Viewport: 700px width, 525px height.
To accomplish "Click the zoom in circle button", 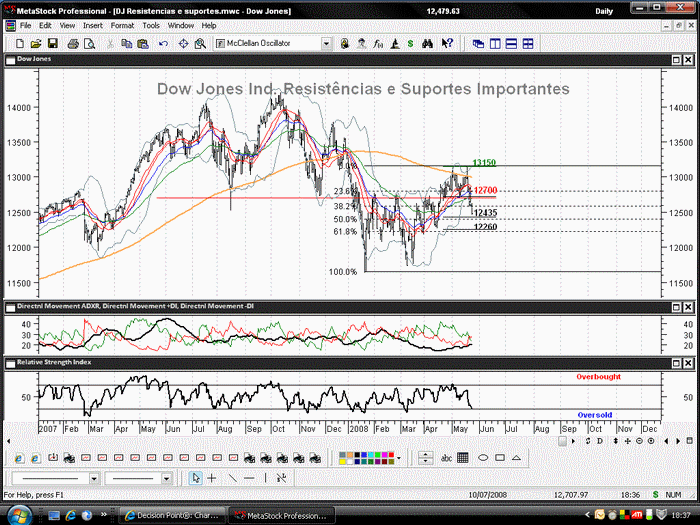I will [x=651, y=441].
